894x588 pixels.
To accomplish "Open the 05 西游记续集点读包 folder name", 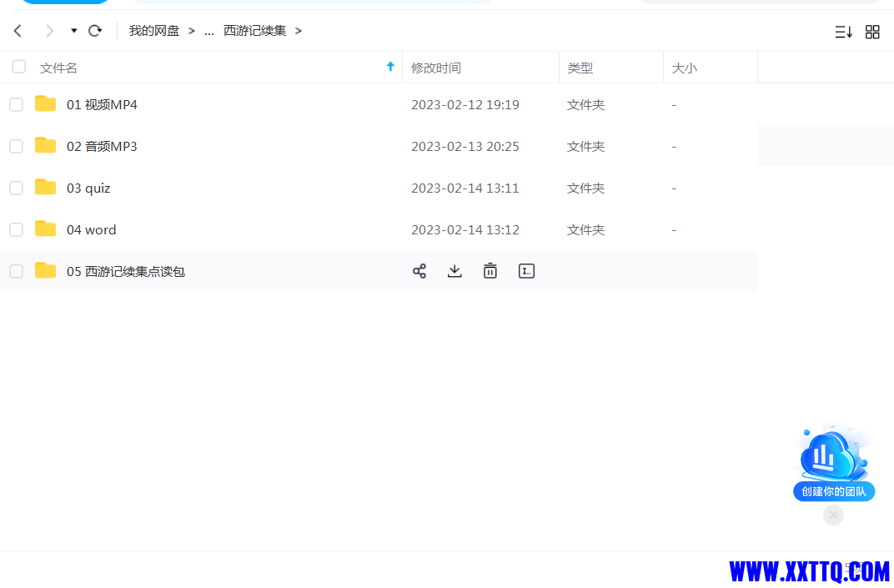I will (125, 271).
